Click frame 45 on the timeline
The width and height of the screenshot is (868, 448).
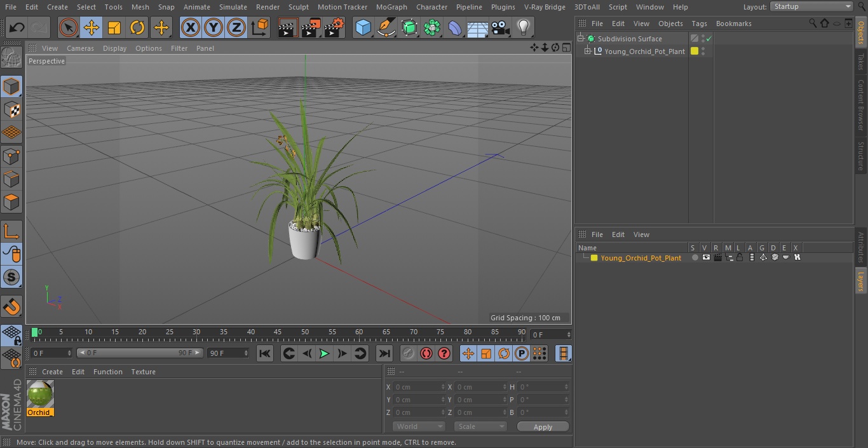point(278,332)
